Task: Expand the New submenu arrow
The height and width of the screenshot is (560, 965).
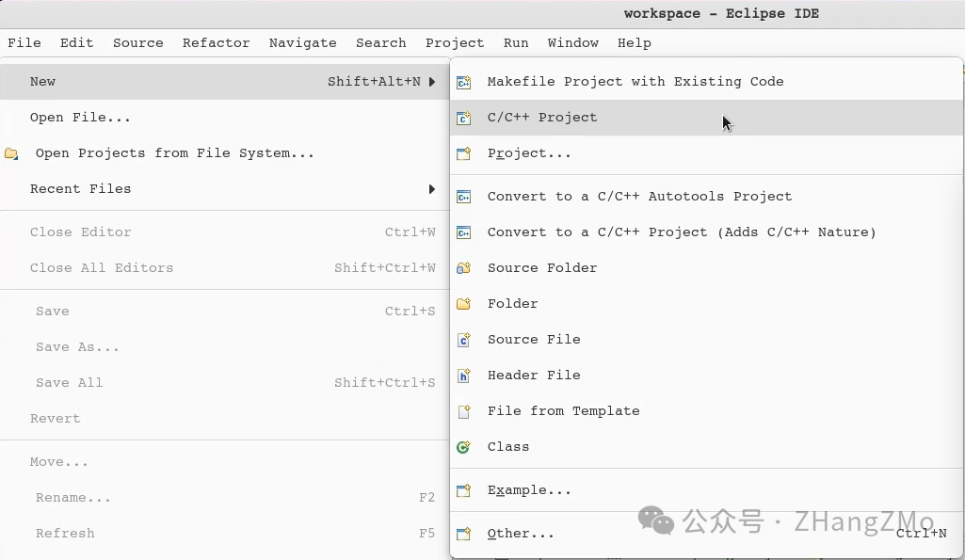Action: click(432, 82)
